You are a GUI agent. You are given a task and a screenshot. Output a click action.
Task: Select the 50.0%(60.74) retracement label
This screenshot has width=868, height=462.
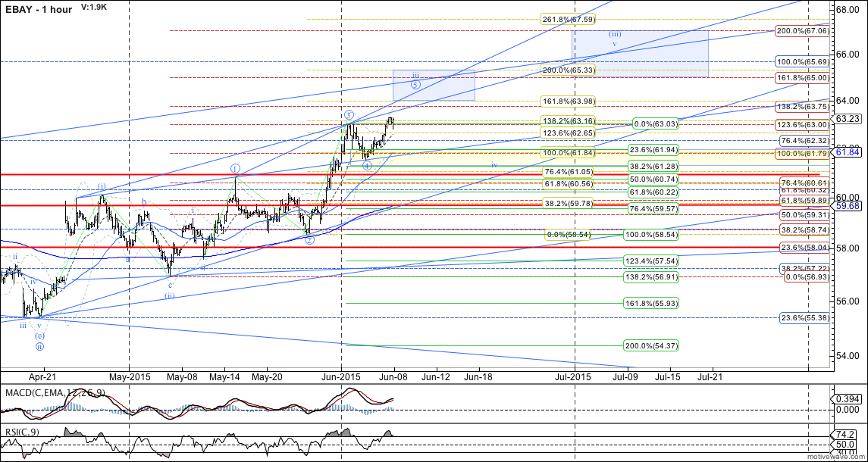[653, 179]
